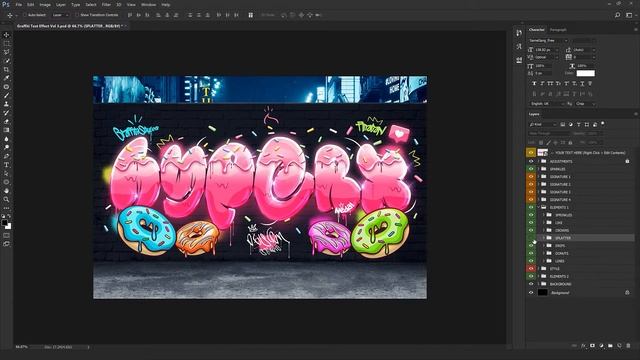Expand the BACKGROUND group
The height and width of the screenshot is (360, 640).
538,284
